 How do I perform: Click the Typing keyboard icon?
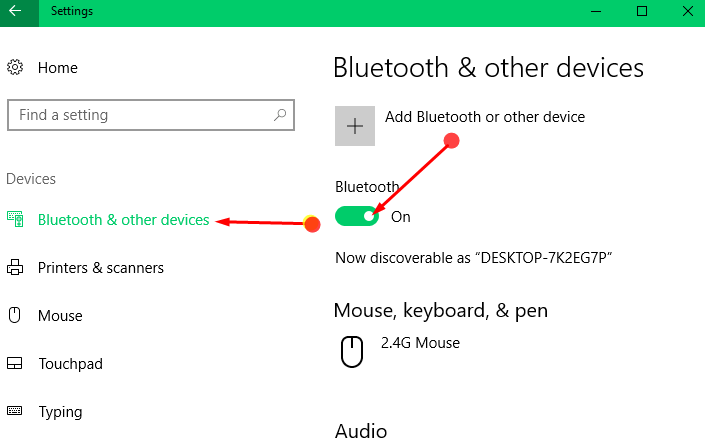coord(14,410)
